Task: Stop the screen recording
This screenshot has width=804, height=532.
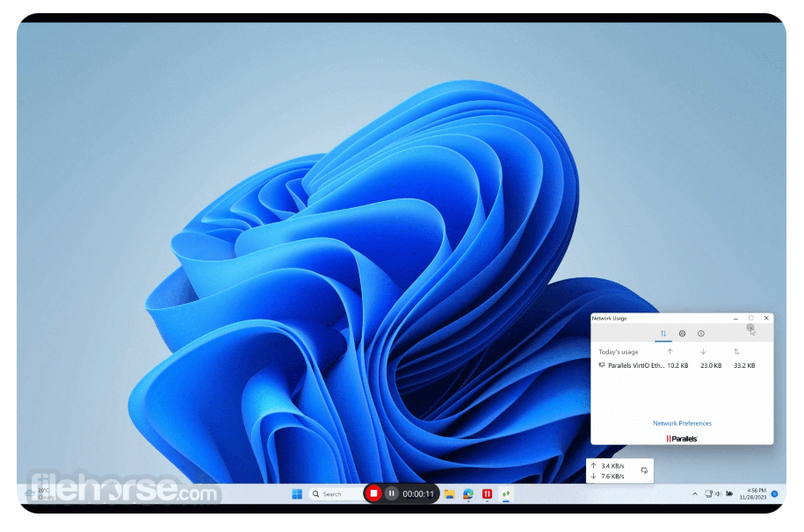Action: point(373,493)
